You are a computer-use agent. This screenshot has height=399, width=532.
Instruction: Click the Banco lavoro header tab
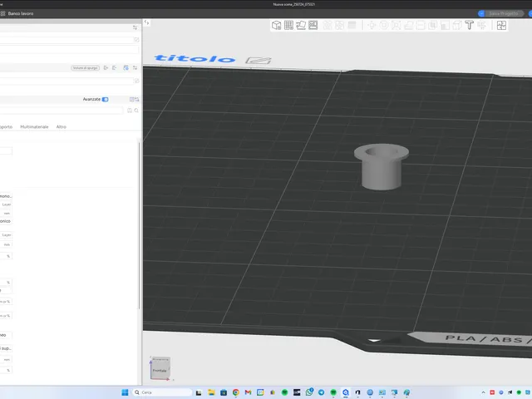pyautogui.click(x=17, y=13)
